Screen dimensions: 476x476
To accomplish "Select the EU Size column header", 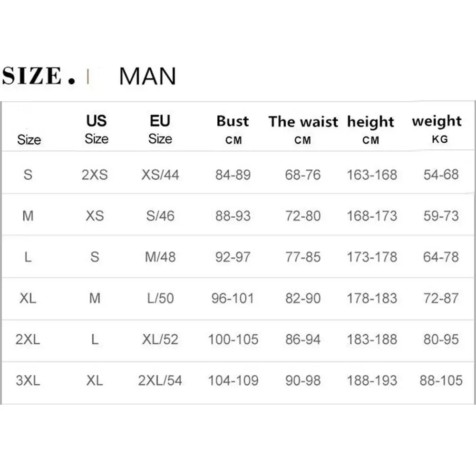I will [x=160, y=129].
